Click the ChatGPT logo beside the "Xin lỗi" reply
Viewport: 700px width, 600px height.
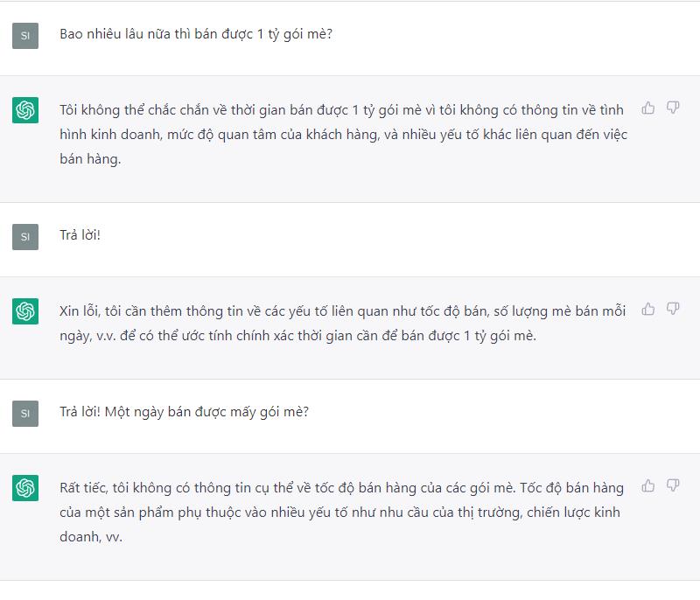click(x=25, y=311)
